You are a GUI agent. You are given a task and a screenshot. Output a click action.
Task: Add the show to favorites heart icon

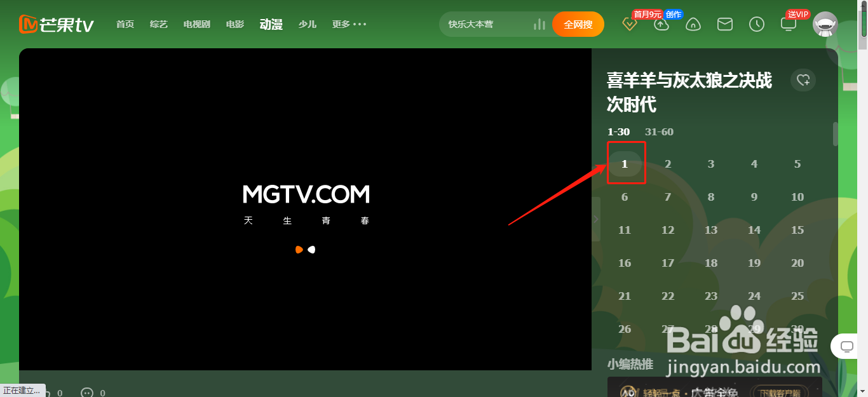[x=803, y=80]
